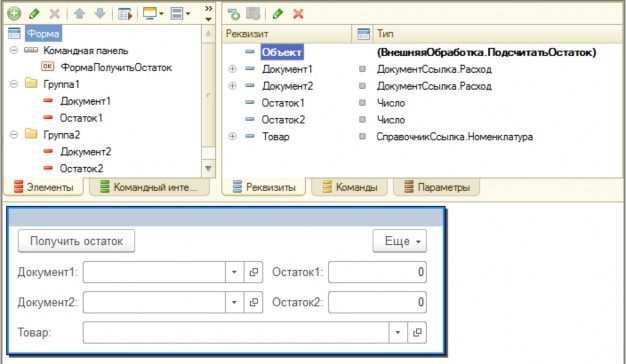This screenshot has width=626, height=364.
Task: Toggle checkbox in Остаток2 attribute row
Action: (x=362, y=120)
